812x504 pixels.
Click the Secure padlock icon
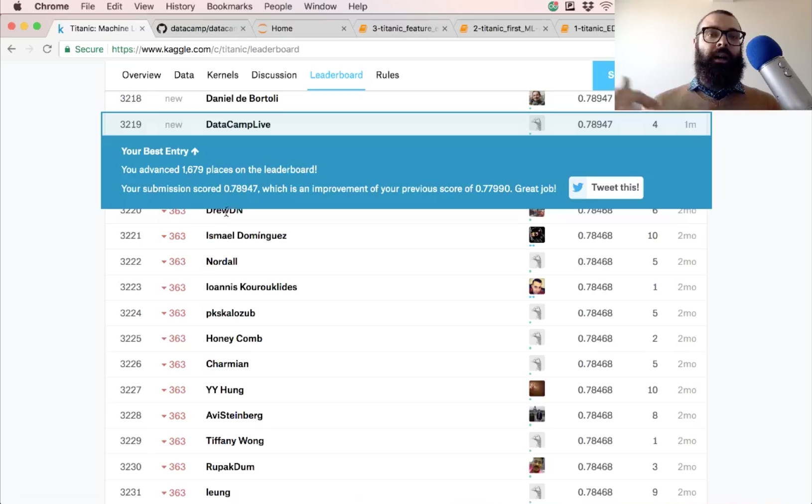pos(68,49)
